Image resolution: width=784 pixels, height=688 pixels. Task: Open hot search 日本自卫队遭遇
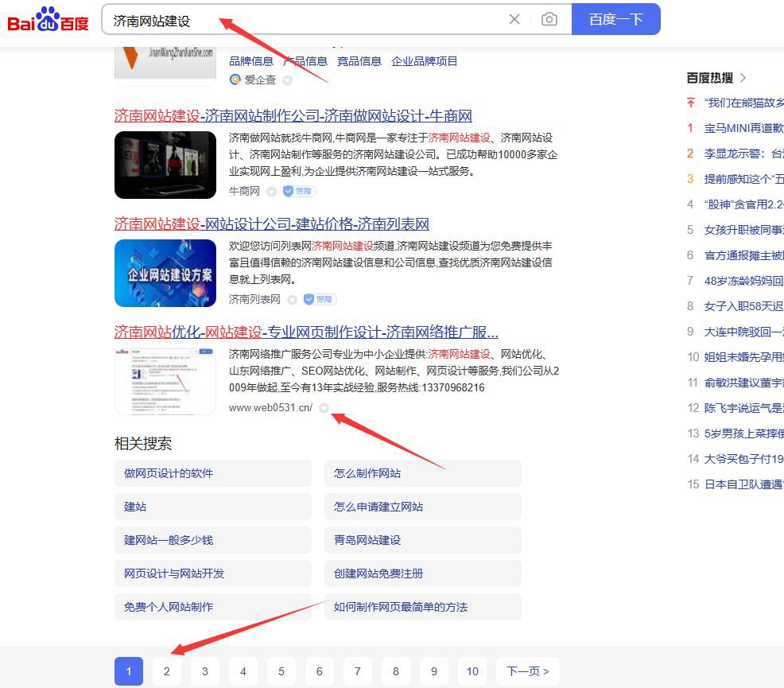click(x=744, y=484)
